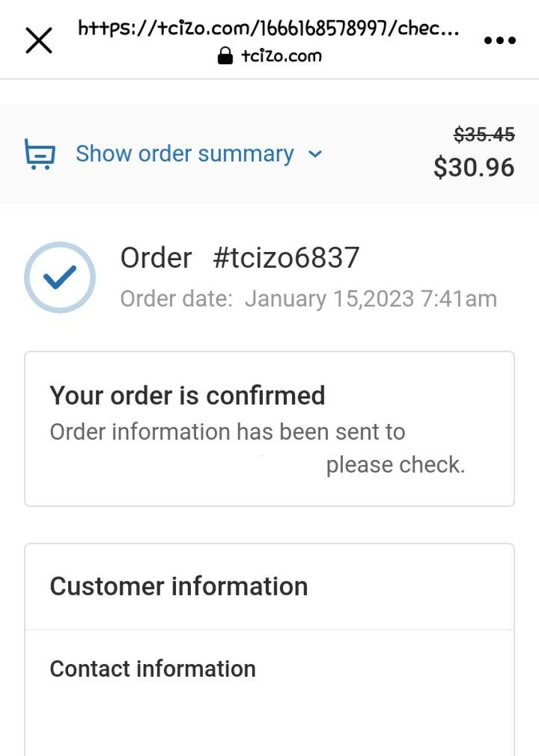Screen dimensions: 539x756
Task: Tap the "Show order summary" link
Action: pos(184,154)
